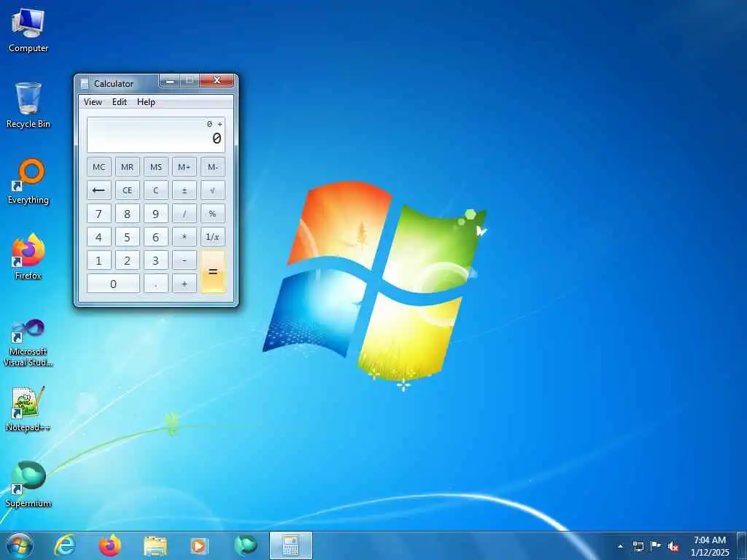Click the 1 key
This screenshot has height=560, width=747.
99,260
